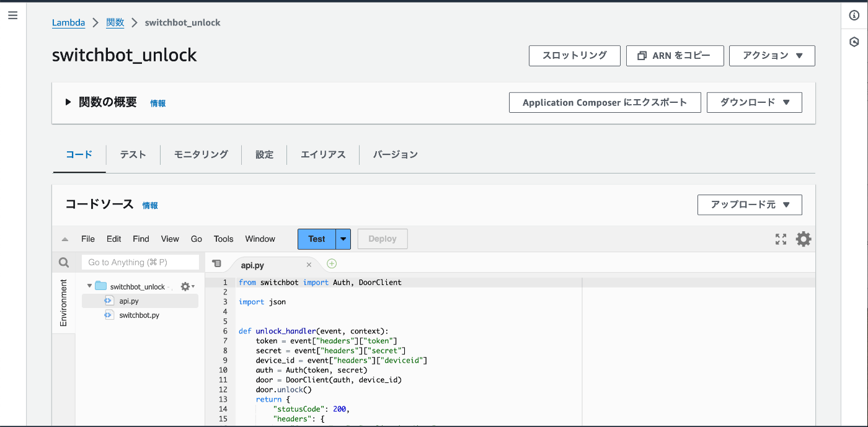Open the hamburger navigation menu

click(x=12, y=15)
